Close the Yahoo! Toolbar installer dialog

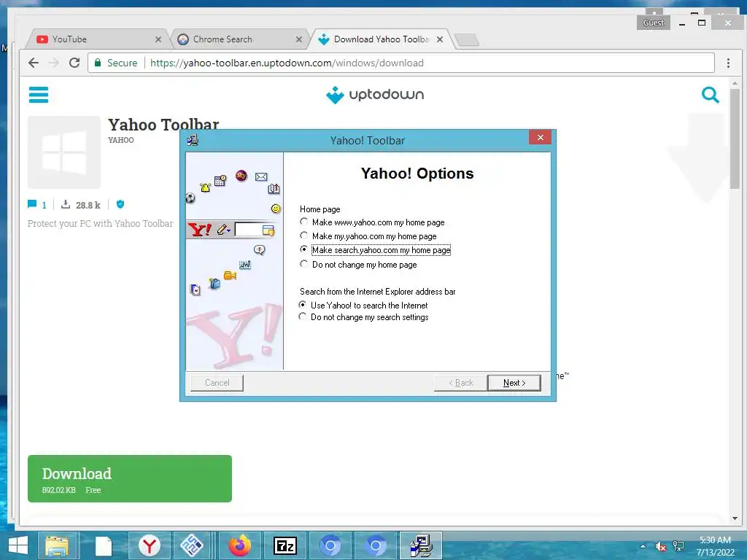[540, 137]
